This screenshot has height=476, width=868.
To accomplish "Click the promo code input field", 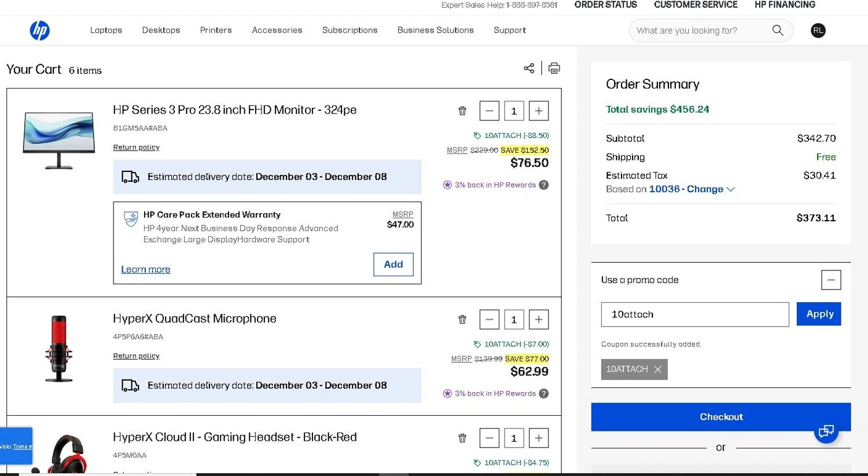I will (695, 314).
